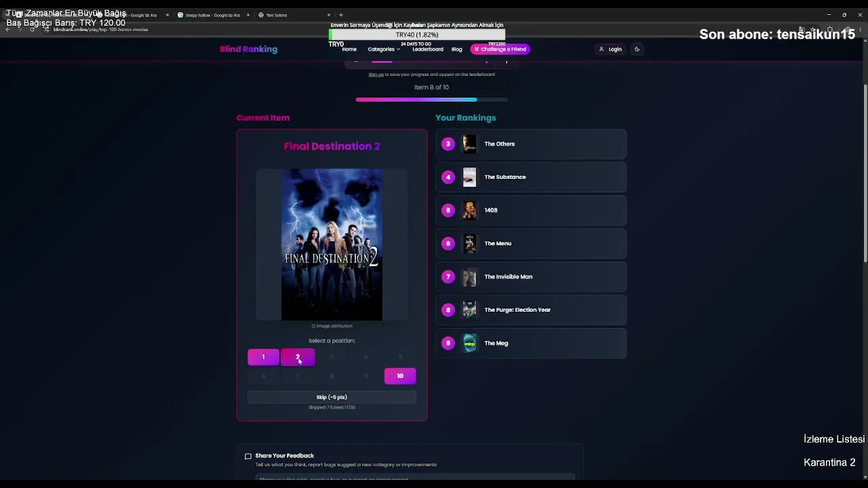Follow the Sign up link

click(376, 75)
